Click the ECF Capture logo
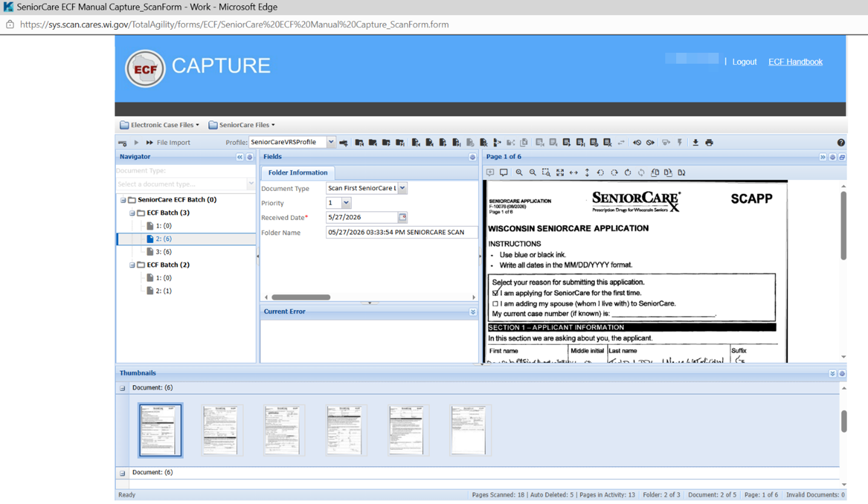This screenshot has width=868, height=504. click(x=146, y=69)
